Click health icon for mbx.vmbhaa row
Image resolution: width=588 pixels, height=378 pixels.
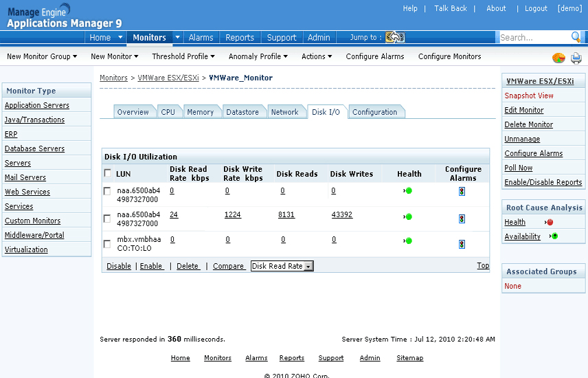[x=408, y=241]
